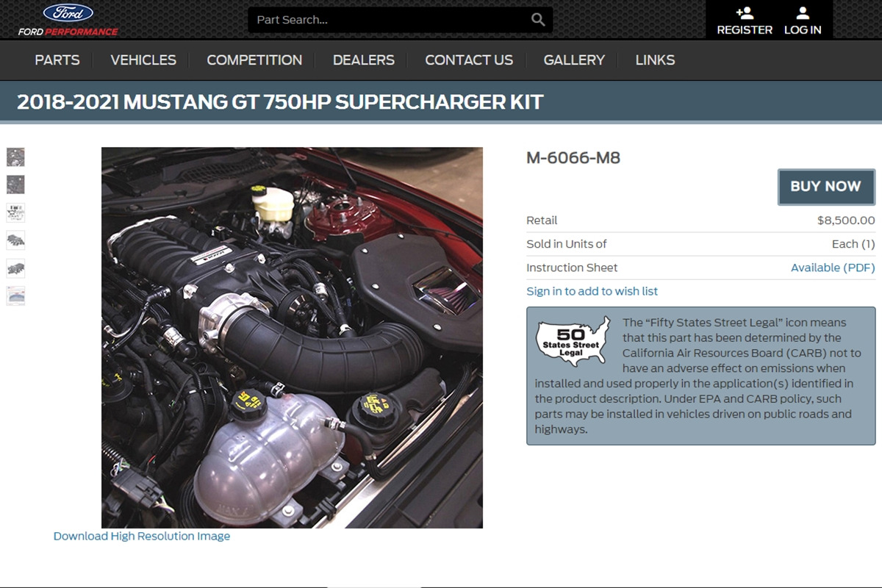Click the Register add-user icon
This screenshot has width=882, height=588.
point(745,12)
